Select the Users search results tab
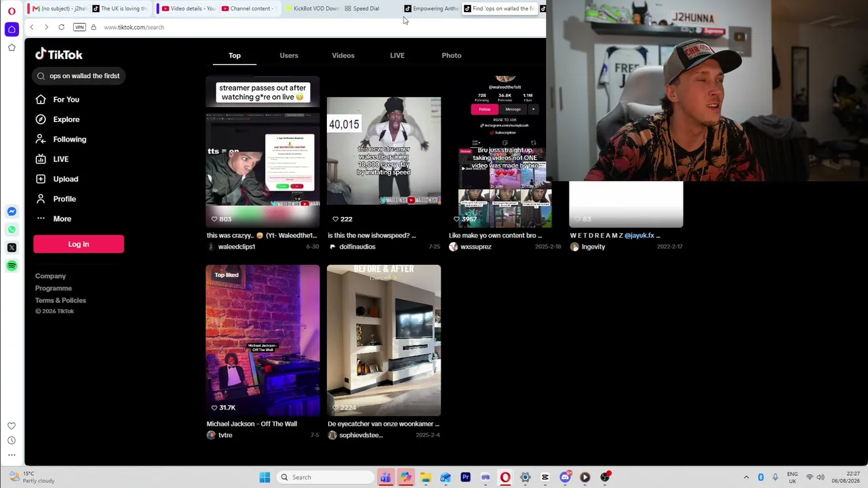Screen dimensions: 868x488 289,56
